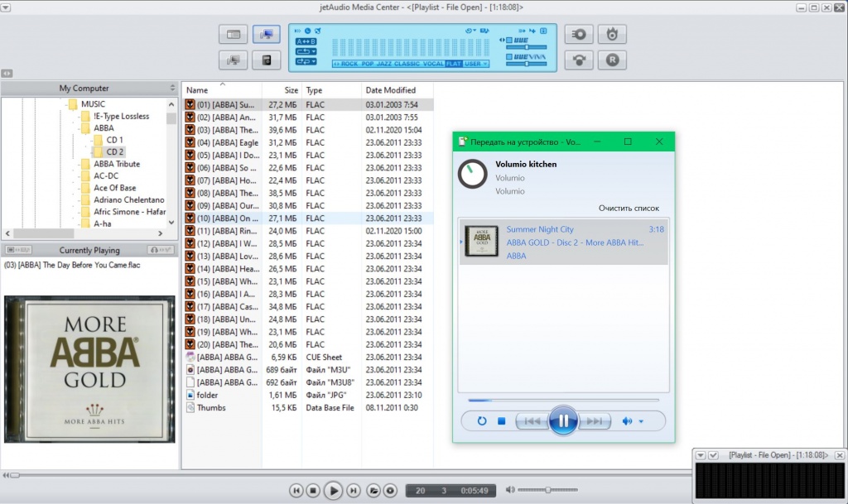848x504 pixels.
Task: Sort file list by Name column
Action: coord(222,90)
